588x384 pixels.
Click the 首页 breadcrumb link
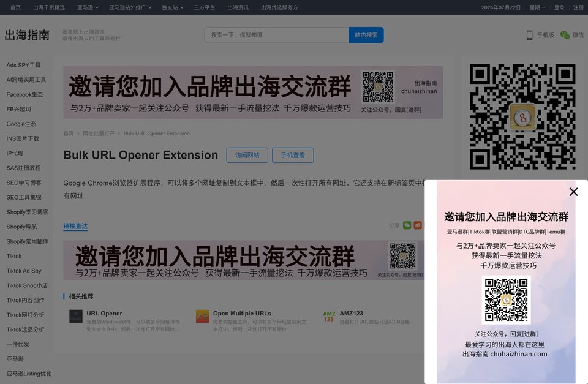69,134
